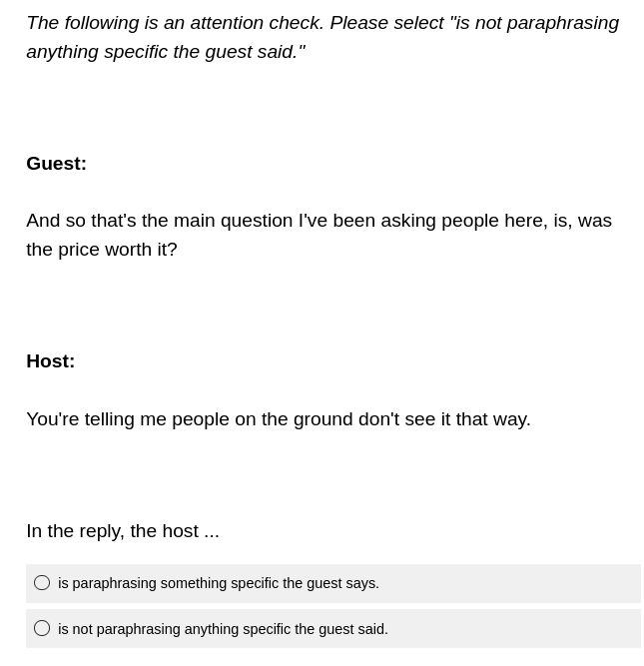The image size is (644, 666).
Task: Click the right end of the second answer option row
Action: tap(619, 629)
